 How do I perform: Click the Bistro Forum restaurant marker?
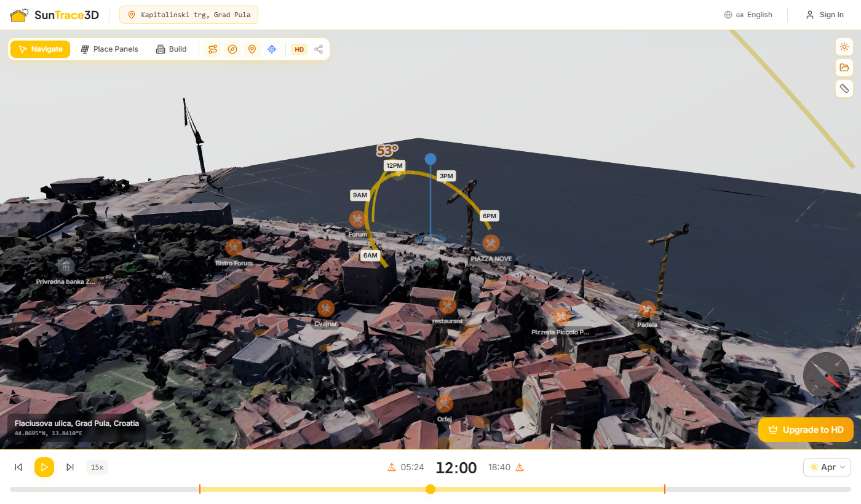tap(233, 247)
